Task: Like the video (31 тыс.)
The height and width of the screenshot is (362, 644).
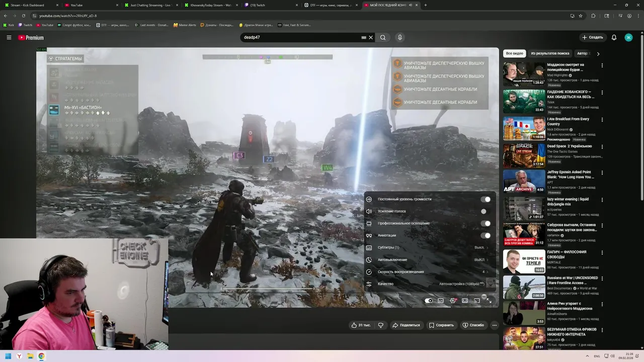Action: (361, 325)
